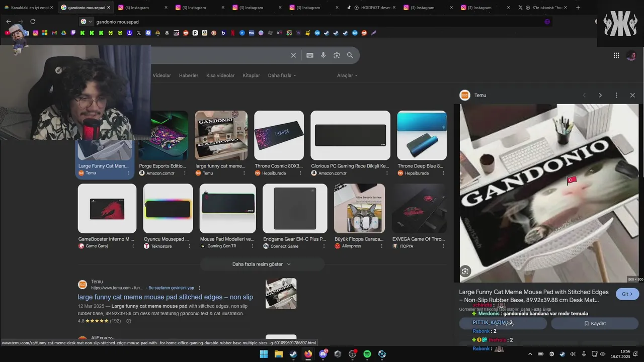644x362 pixels.
Task: Open the Amazon bookmark
Action: (x=204, y=33)
